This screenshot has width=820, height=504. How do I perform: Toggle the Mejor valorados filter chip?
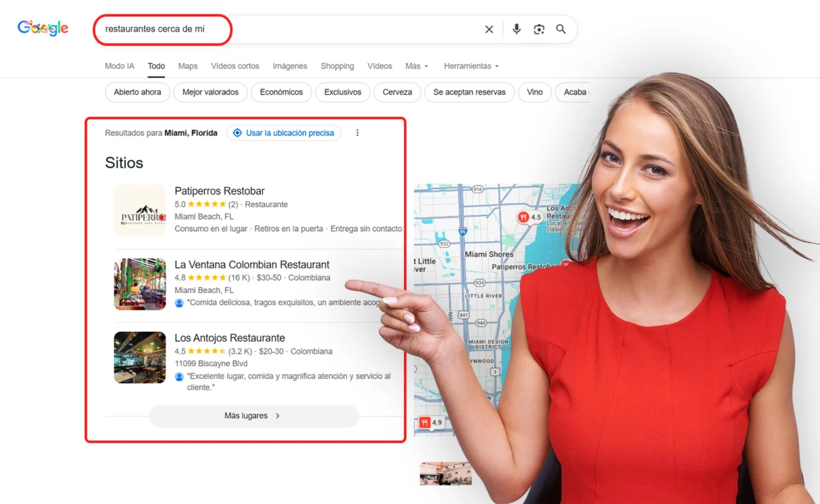click(x=210, y=92)
